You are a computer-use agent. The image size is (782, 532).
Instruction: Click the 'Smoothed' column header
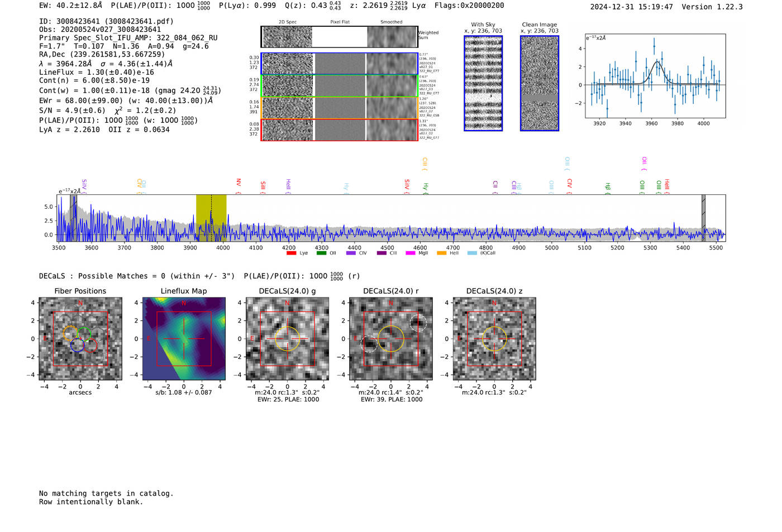coord(392,22)
